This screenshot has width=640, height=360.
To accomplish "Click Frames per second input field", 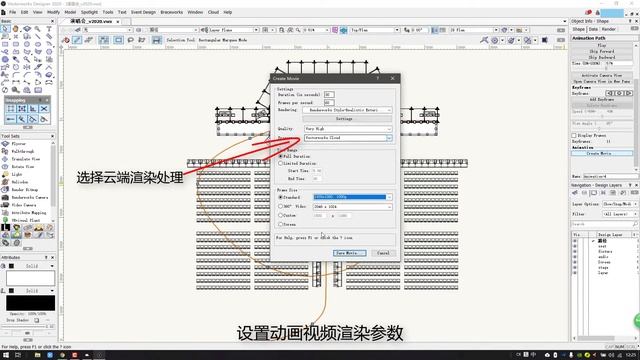I will click(x=329, y=102).
